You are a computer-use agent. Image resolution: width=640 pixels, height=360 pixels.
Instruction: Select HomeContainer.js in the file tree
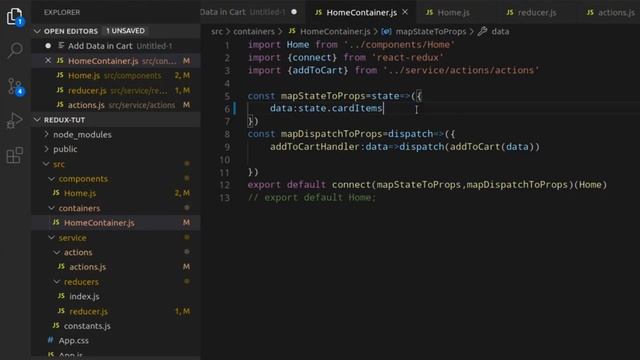116,222
